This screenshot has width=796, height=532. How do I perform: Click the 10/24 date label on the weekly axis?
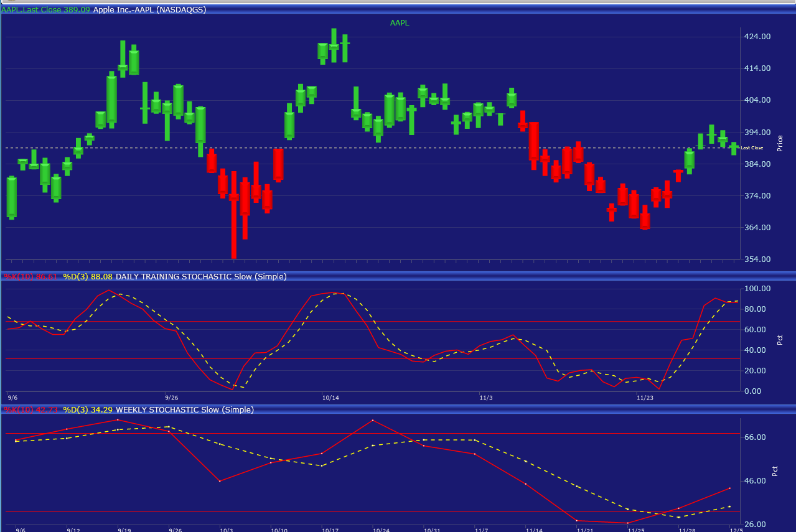[381, 530]
